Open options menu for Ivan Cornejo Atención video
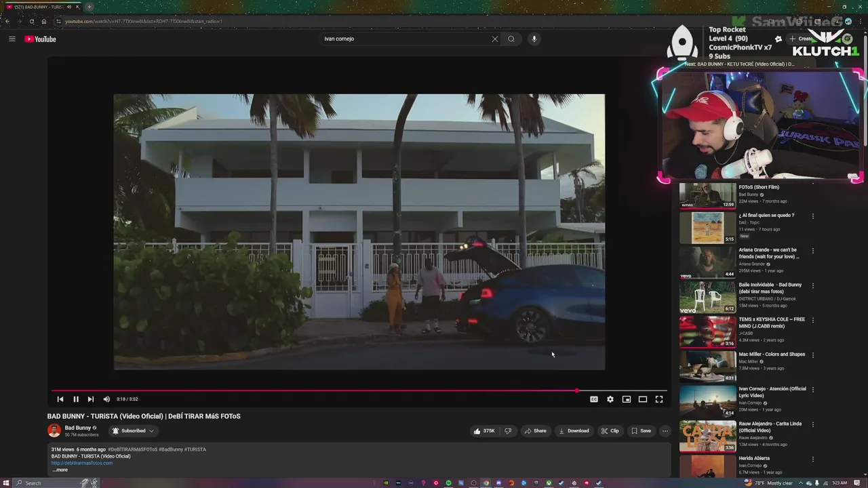Viewport: 868px width, 488px height. pos(813,390)
